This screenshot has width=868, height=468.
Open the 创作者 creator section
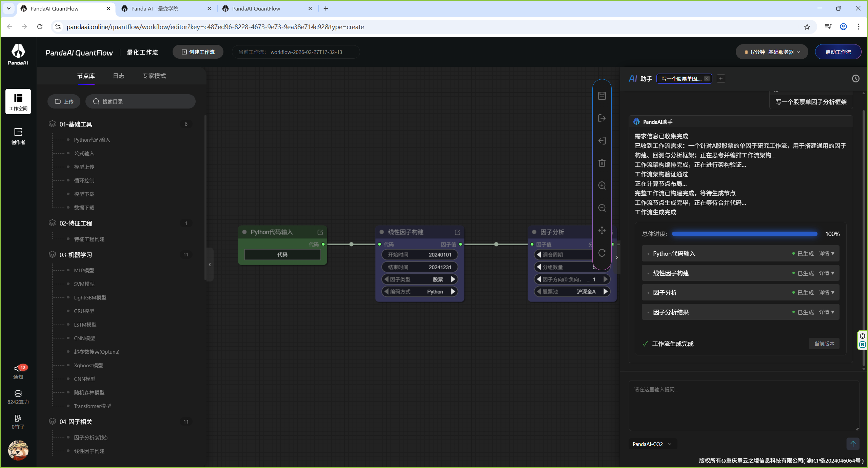pos(18,136)
